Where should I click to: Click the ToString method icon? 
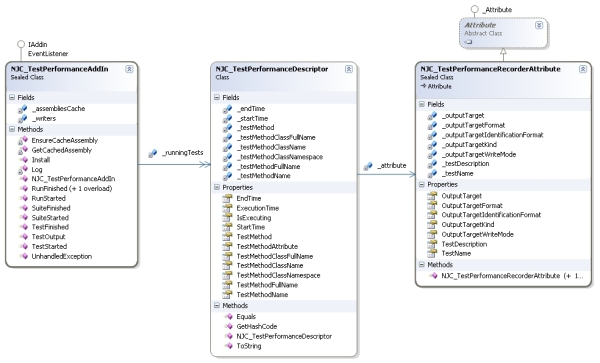[228, 345]
